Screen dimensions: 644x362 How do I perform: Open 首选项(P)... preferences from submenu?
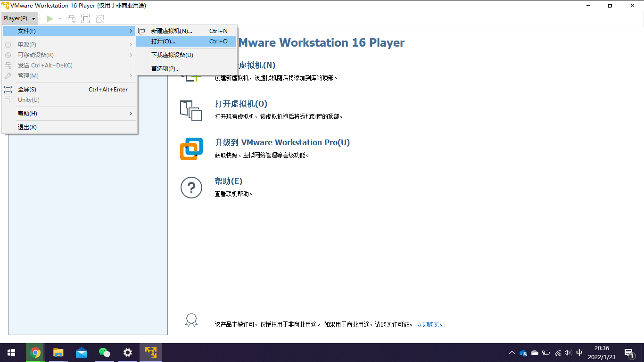(x=186, y=68)
